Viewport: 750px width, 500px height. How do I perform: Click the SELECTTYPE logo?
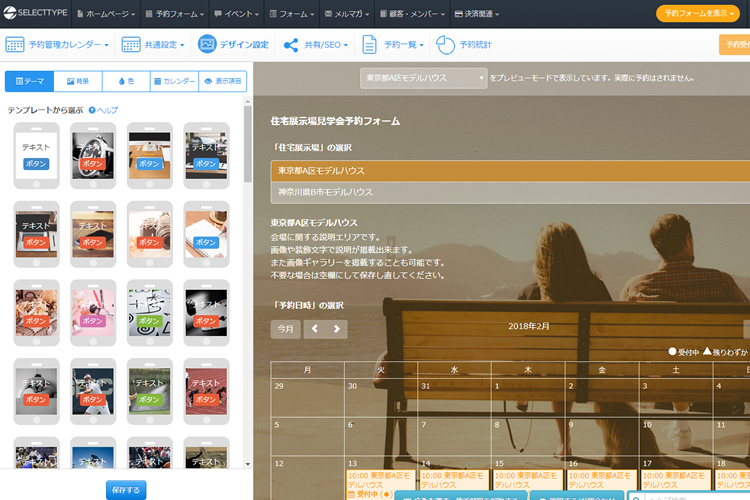pyautogui.click(x=35, y=14)
